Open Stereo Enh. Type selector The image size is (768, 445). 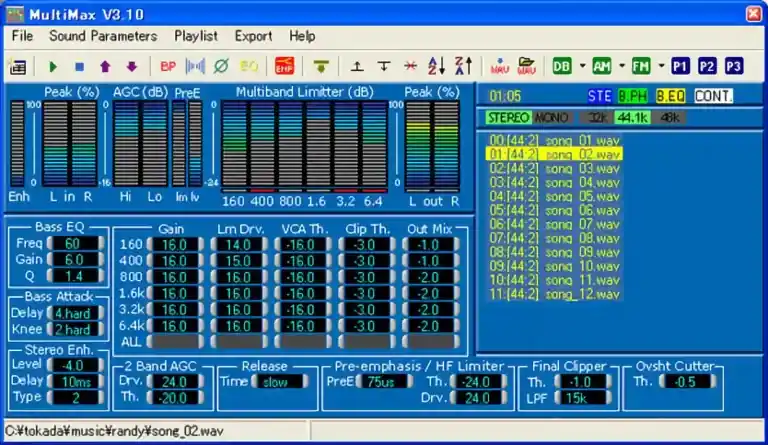pos(76,398)
